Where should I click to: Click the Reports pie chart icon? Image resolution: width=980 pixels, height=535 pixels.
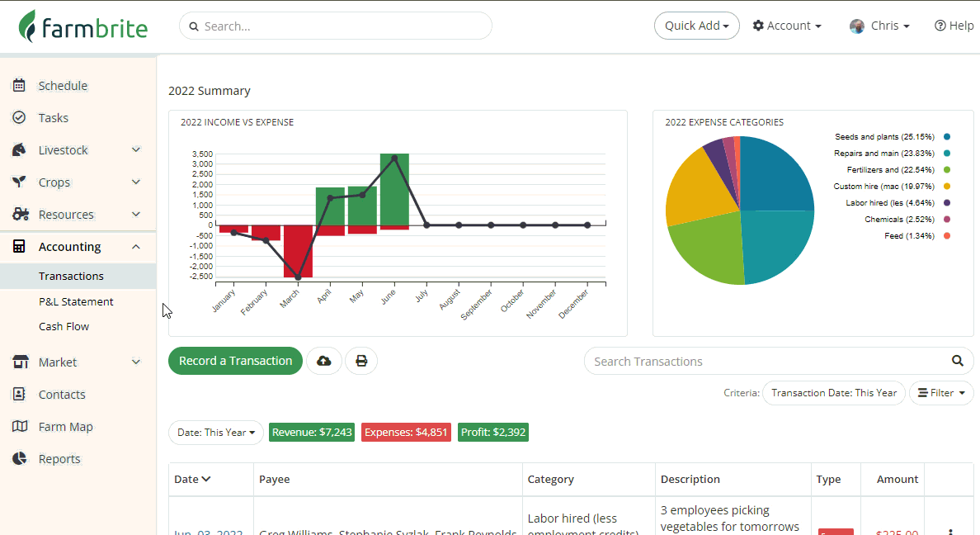[x=19, y=459]
